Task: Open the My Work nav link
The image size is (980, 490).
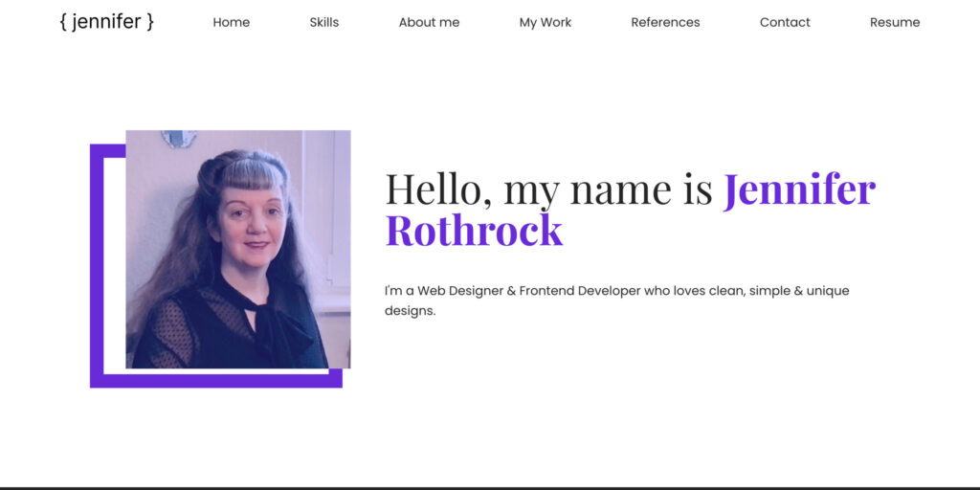Action: (x=545, y=22)
